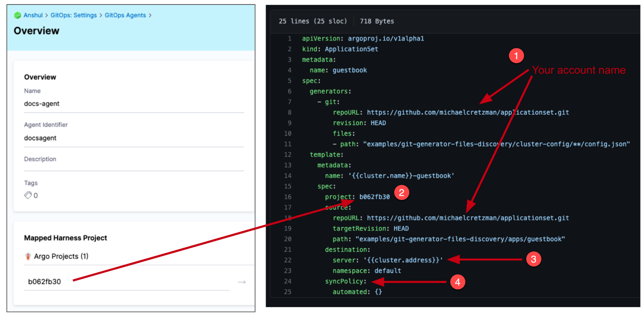
Task: Click the tag icon under Tags
Action: coord(28,195)
